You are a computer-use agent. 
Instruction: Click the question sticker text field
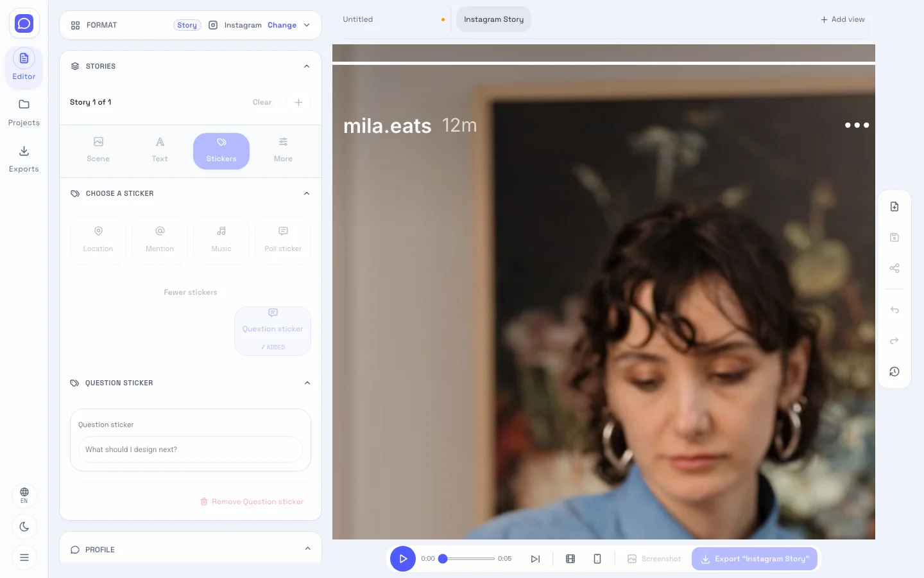point(191,450)
